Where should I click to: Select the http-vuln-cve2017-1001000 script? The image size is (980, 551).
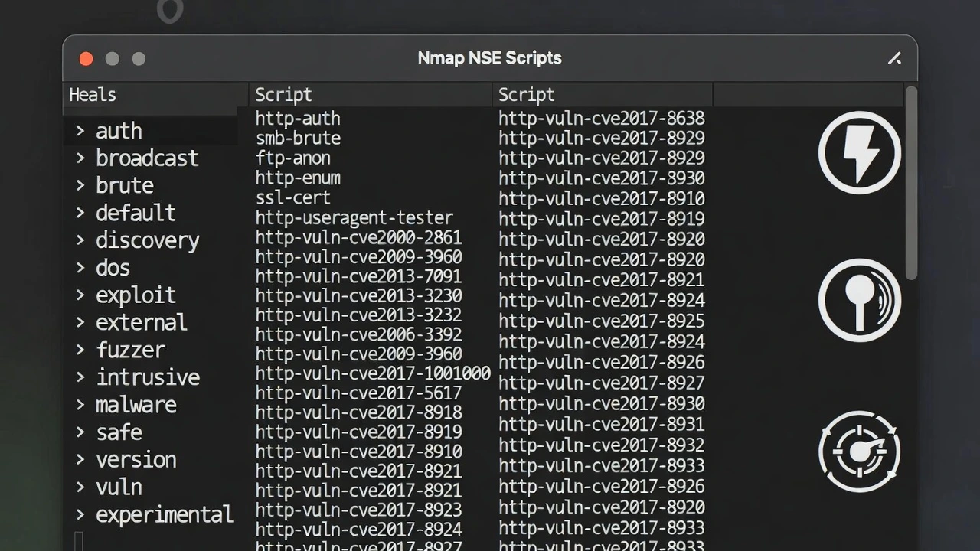pyautogui.click(x=372, y=373)
